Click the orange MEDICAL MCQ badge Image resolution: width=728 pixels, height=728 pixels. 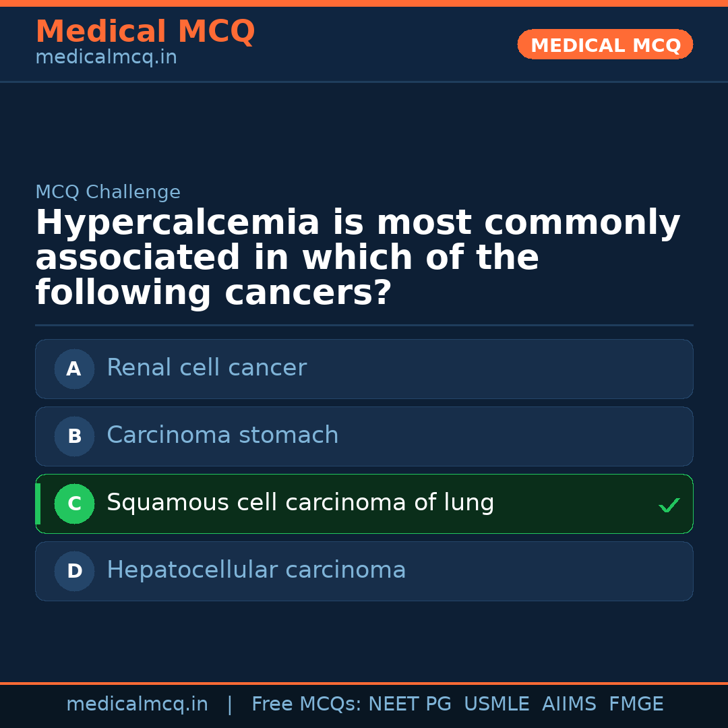coord(605,44)
